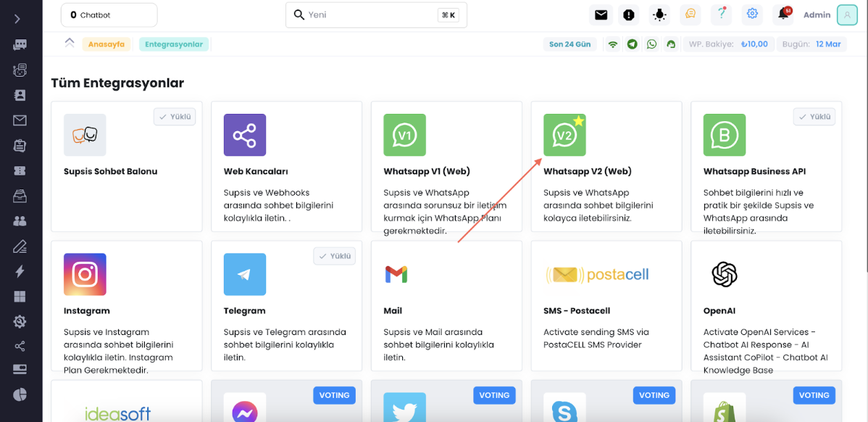The height and width of the screenshot is (422, 868).
Task: Collapse the header with double chevron
Action: [70, 44]
